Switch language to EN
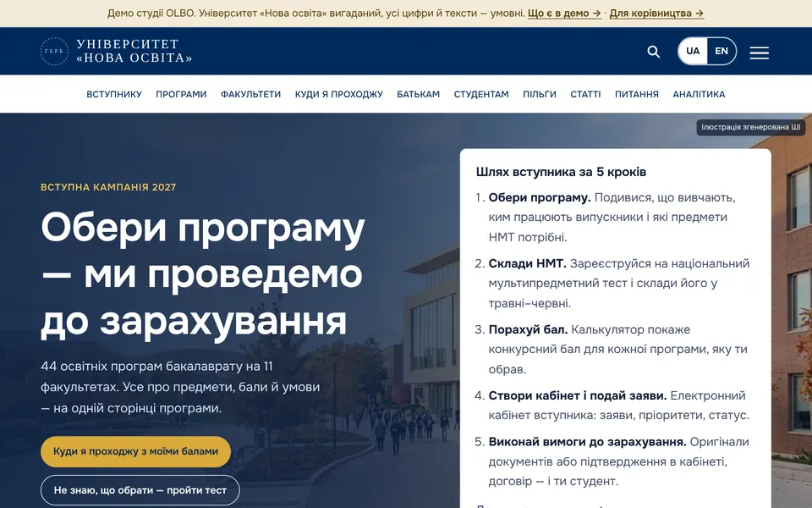812x508 pixels. [721, 52]
